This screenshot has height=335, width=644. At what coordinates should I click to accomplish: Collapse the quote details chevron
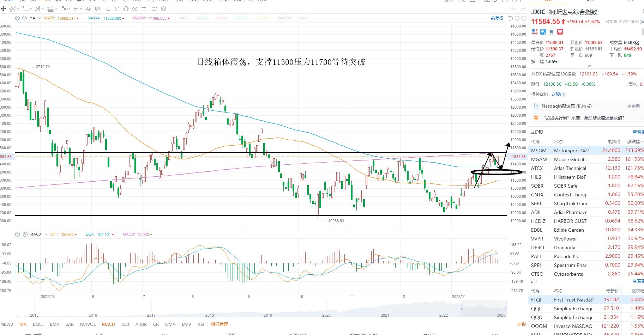pos(590,66)
